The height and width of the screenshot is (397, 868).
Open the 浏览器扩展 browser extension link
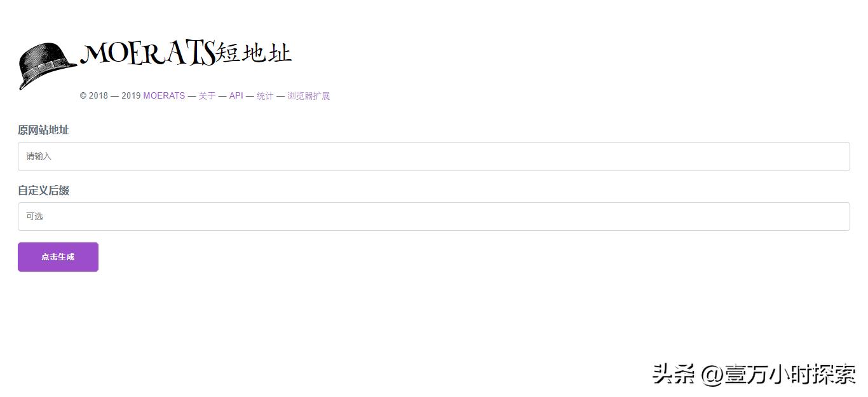308,95
